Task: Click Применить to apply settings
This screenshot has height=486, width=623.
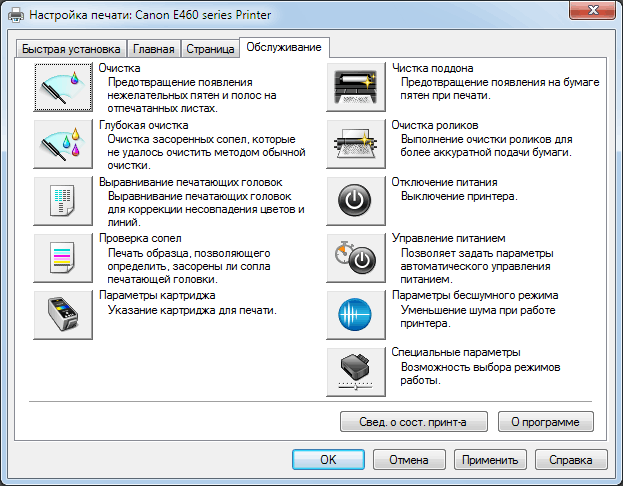Action: pos(490,460)
